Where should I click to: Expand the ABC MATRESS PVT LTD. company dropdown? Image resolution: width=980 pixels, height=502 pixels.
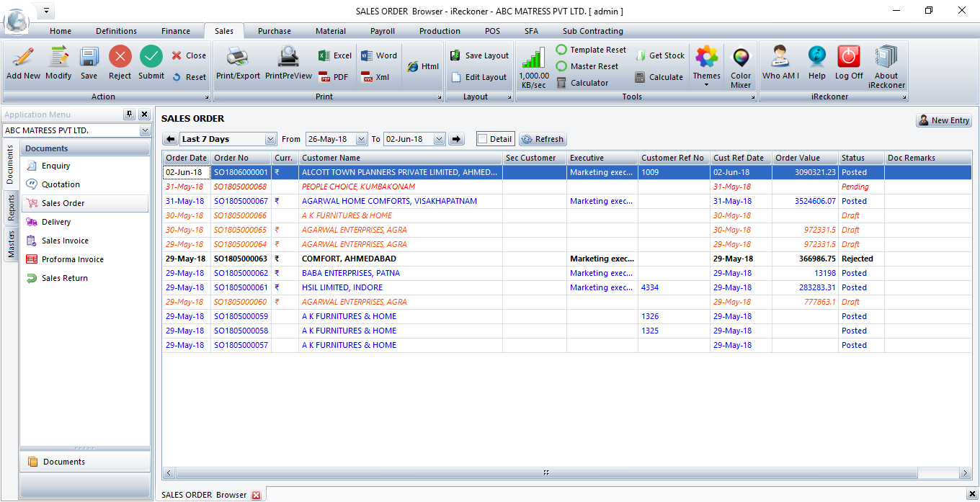[x=145, y=131]
